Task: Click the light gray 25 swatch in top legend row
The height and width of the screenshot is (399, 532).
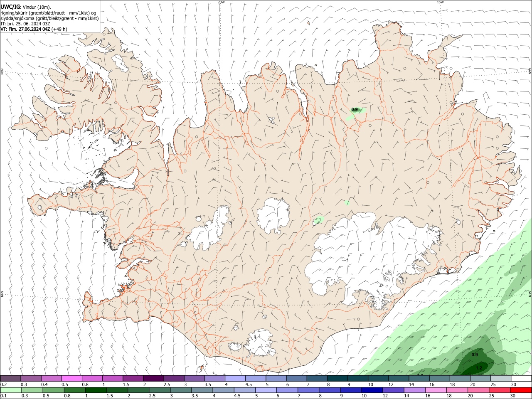Action: [501, 378]
